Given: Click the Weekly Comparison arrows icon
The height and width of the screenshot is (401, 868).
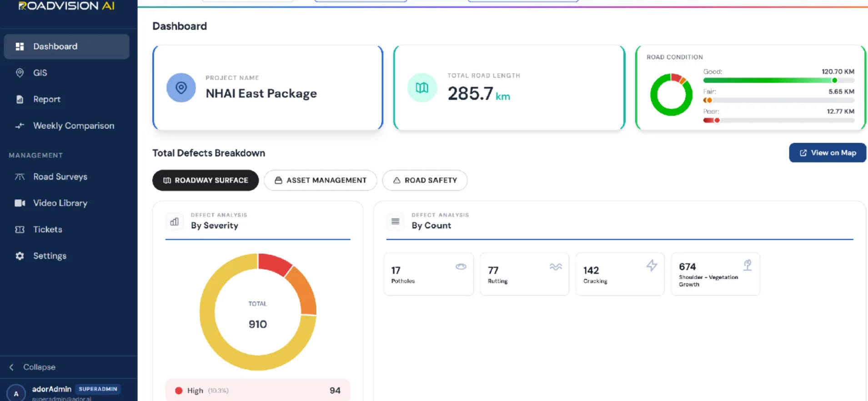Looking at the screenshot, I should (x=20, y=126).
